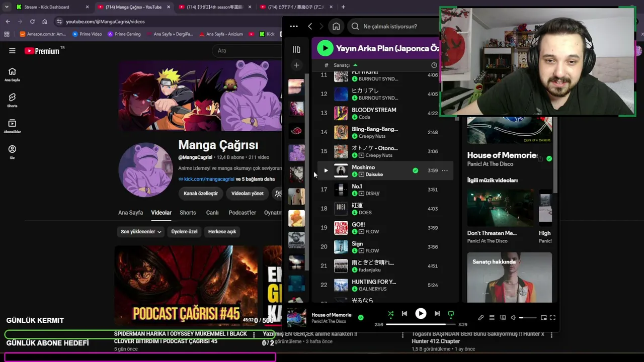Open the Podcast'ler channel tab

coord(243,213)
